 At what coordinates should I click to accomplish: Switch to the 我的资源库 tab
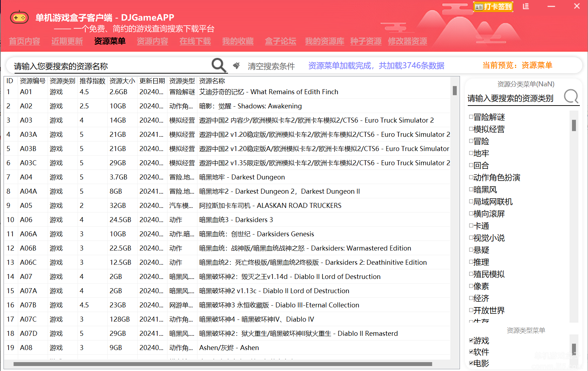point(324,41)
